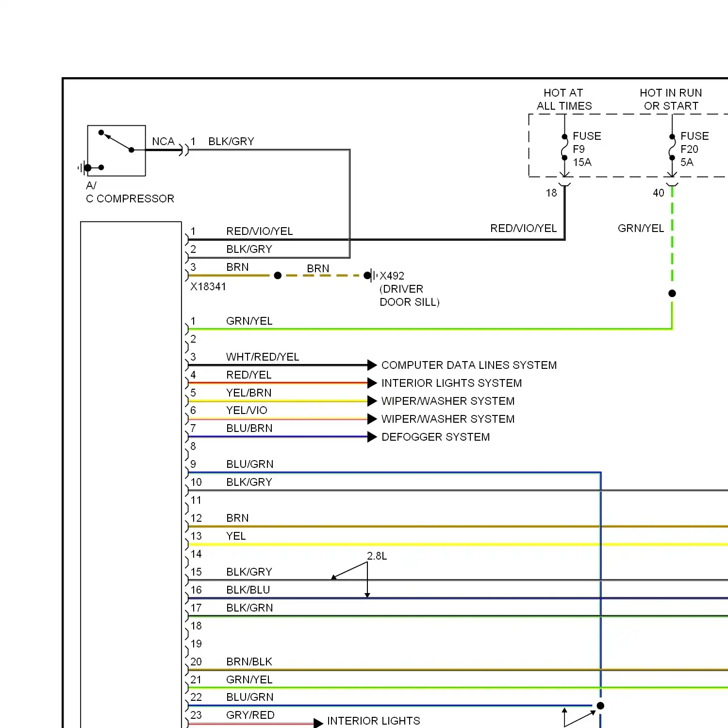Select the YEL/BRN wire label
The height and width of the screenshot is (728, 728).
248,393
